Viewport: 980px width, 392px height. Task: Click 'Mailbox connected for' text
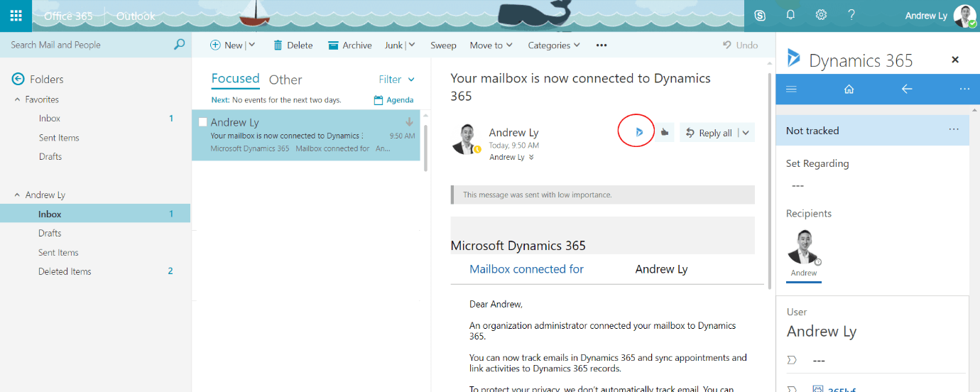(526, 269)
